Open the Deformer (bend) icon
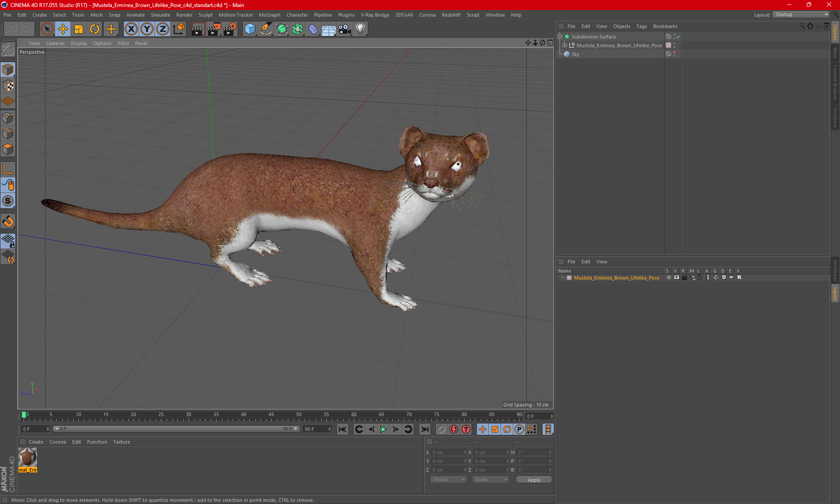The image size is (840, 504). click(x=313, y=29)
